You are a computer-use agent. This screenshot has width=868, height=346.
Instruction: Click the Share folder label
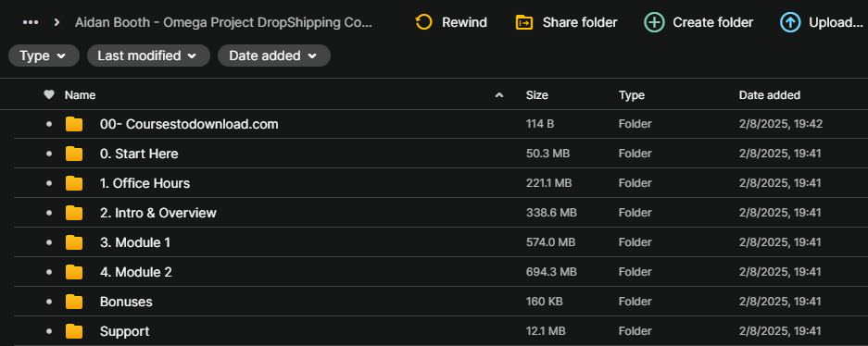click(x=580, y=22)
